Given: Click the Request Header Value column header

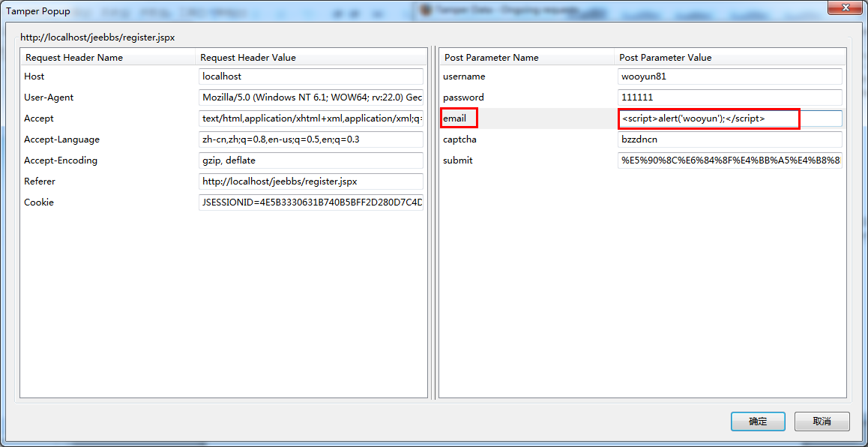Looking at the screenshot, I should click(x=311, y=58).
